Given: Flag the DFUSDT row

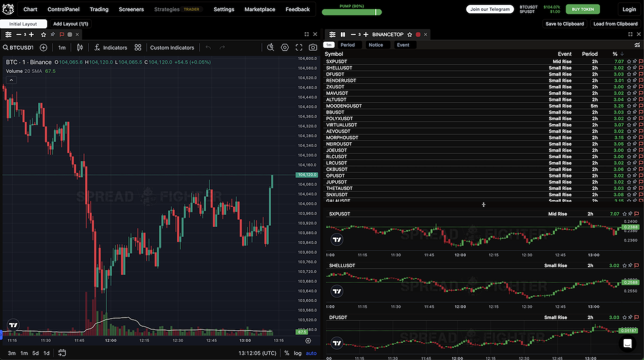Looking at the screenshot, I should click(x=641, y=75).
